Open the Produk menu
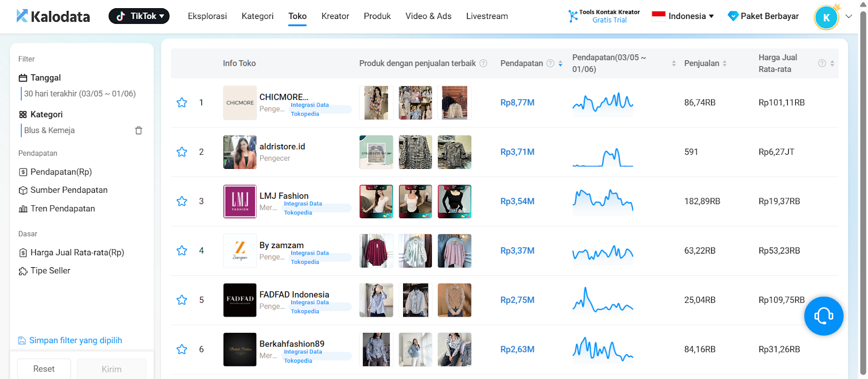This screenshot has width=868, height=379. point(377,16)
